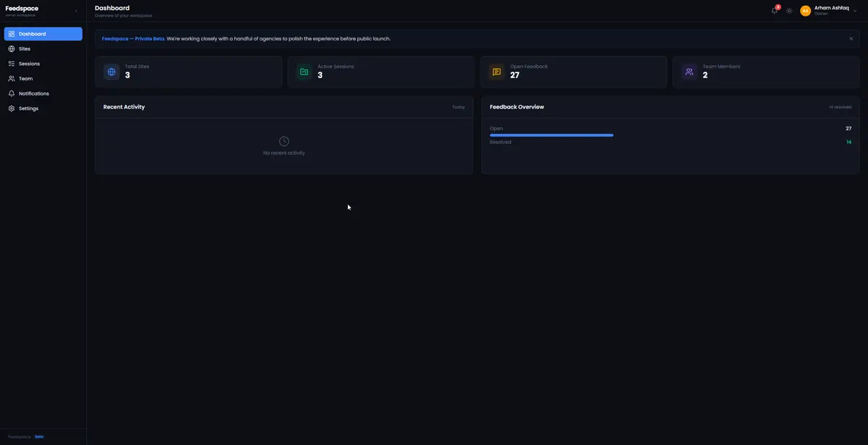Click the Recent Activity heading

click(x=124, y=107)
